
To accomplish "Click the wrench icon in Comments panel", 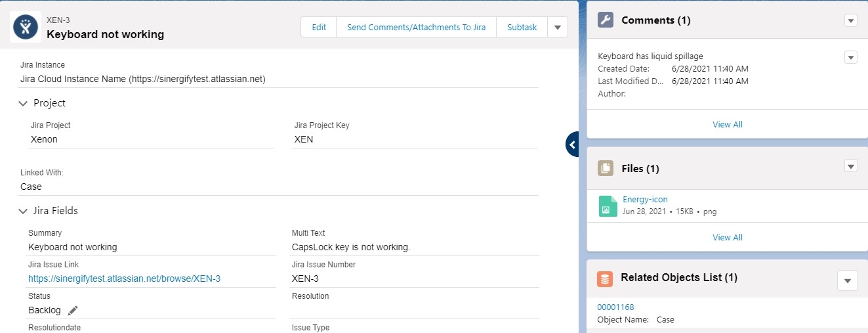I will [x=606, y=20].
